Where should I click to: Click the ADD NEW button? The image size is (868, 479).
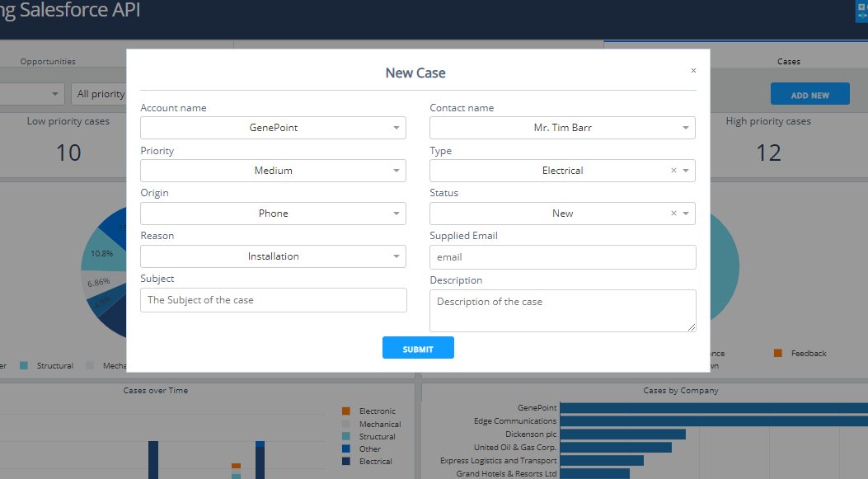click(x=809, y=94)
